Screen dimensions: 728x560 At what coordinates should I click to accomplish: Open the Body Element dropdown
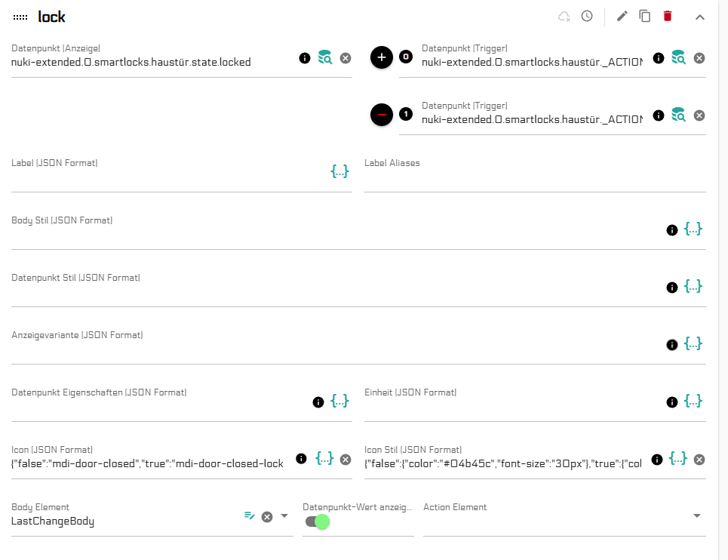coord(284,516)
